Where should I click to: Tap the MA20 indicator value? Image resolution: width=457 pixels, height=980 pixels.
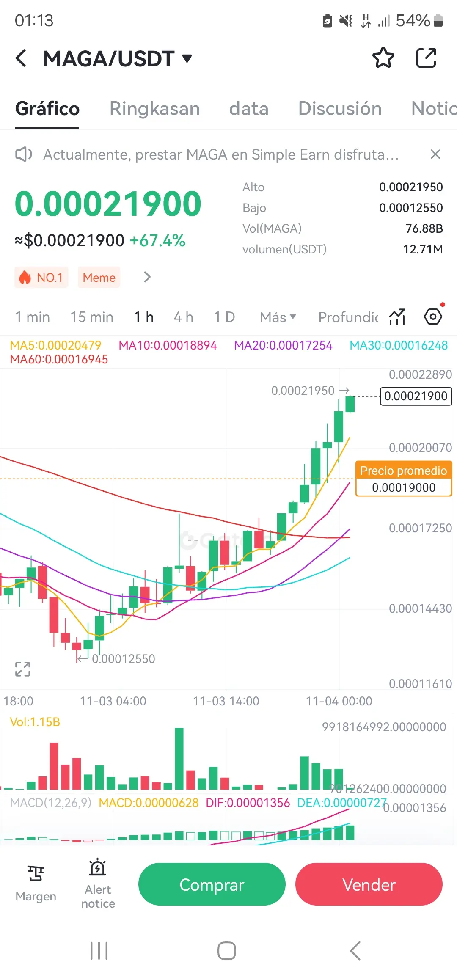click(283, 345)
